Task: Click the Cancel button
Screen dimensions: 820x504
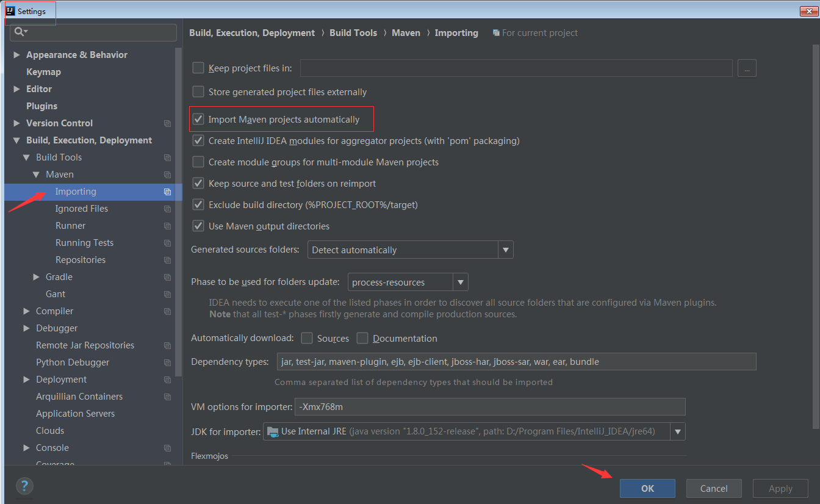Action: coord(714,488)
